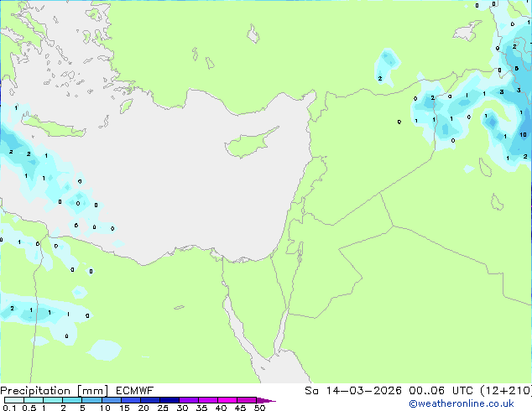Click the 5–10 mm legend swatch
Image resolution: width=532 pixels, height=411 pixels.
pos(91,400)
